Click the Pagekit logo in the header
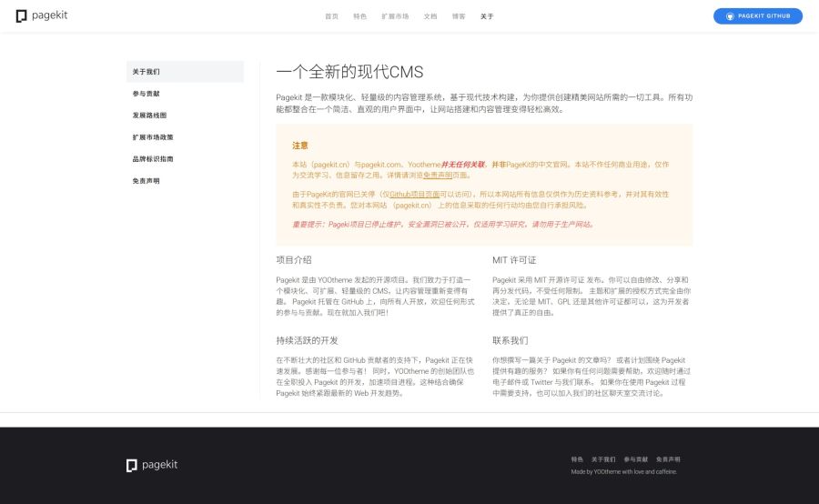The height and width of the screenshot is (504, 819). (42, 15)
